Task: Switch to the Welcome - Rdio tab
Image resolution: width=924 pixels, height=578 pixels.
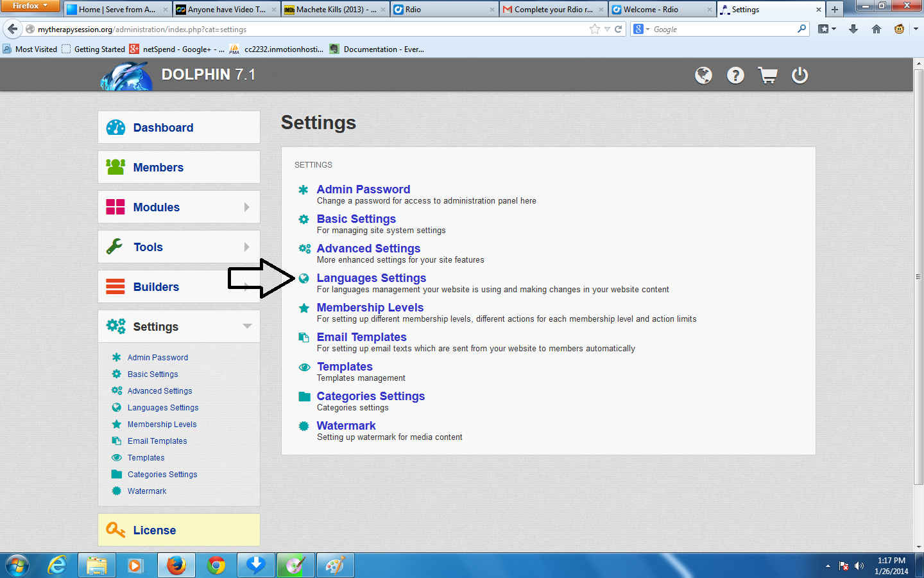Action: [x=661, y=10]
